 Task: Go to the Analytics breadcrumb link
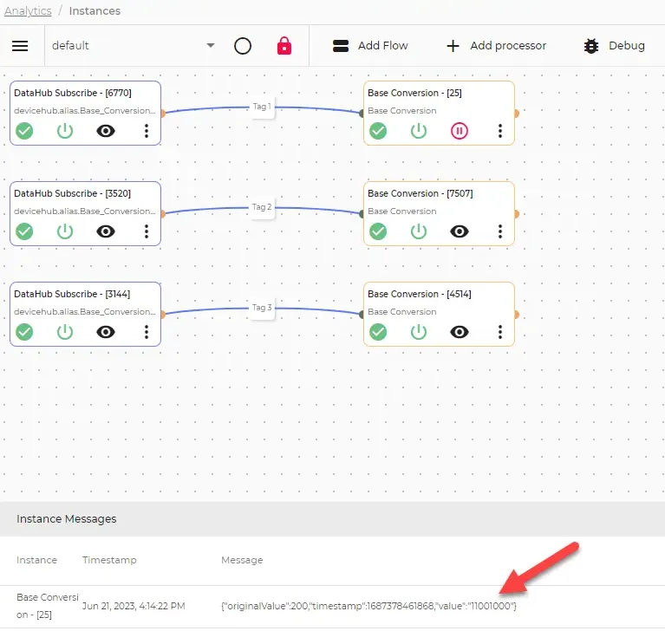click(28, 11)
